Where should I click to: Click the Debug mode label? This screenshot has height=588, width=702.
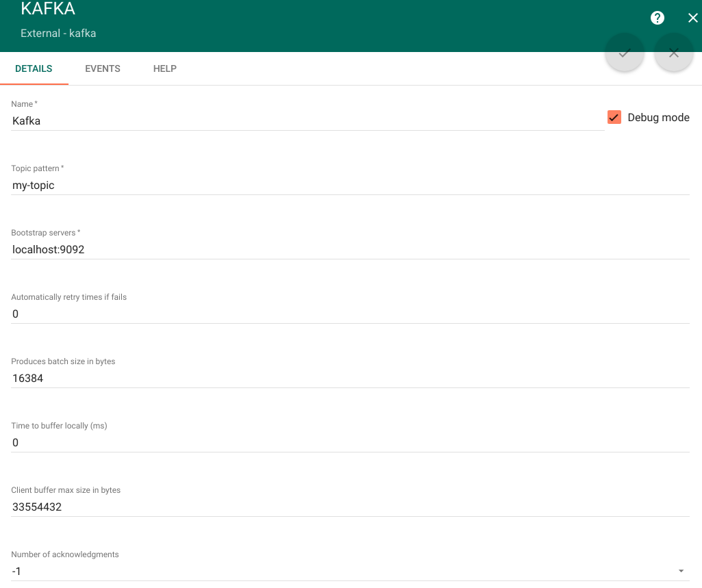[658, 118]
